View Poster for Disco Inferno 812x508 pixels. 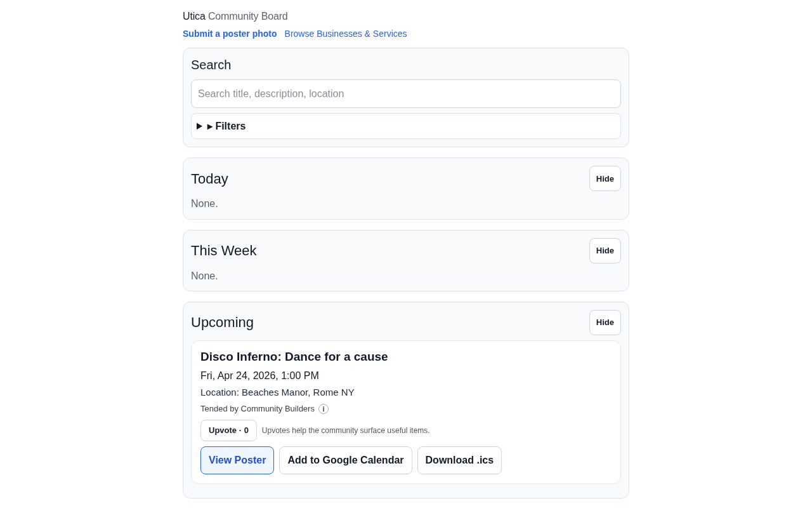tap(237, 460)
